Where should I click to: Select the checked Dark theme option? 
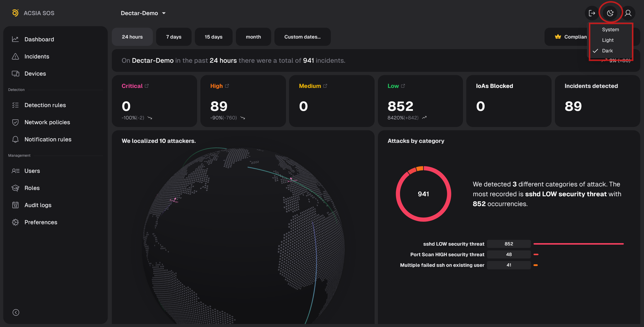(x=607, y=51)
